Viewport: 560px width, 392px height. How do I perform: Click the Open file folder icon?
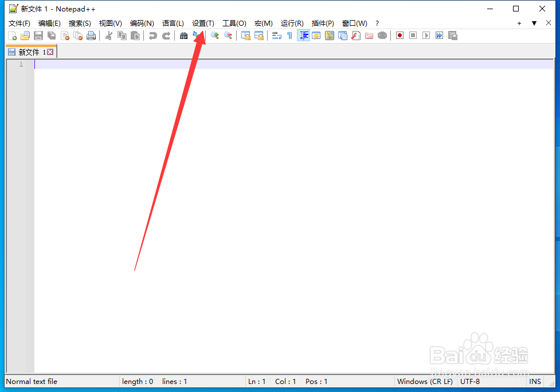25,36
